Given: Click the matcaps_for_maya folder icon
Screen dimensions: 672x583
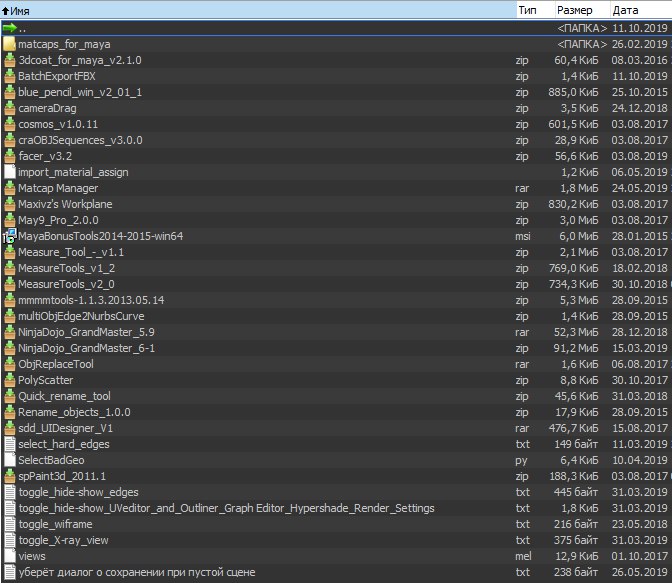Looking at the screenshot, I should point(9,44).
